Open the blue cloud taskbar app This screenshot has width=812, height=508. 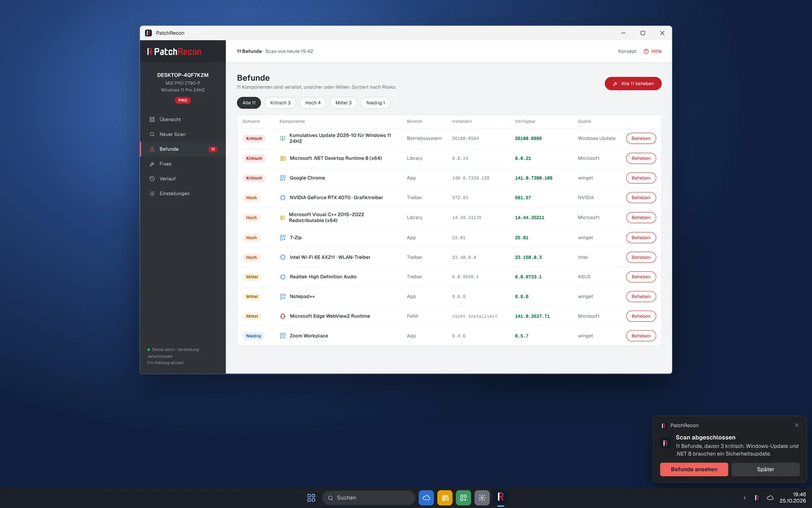(426, 498)
